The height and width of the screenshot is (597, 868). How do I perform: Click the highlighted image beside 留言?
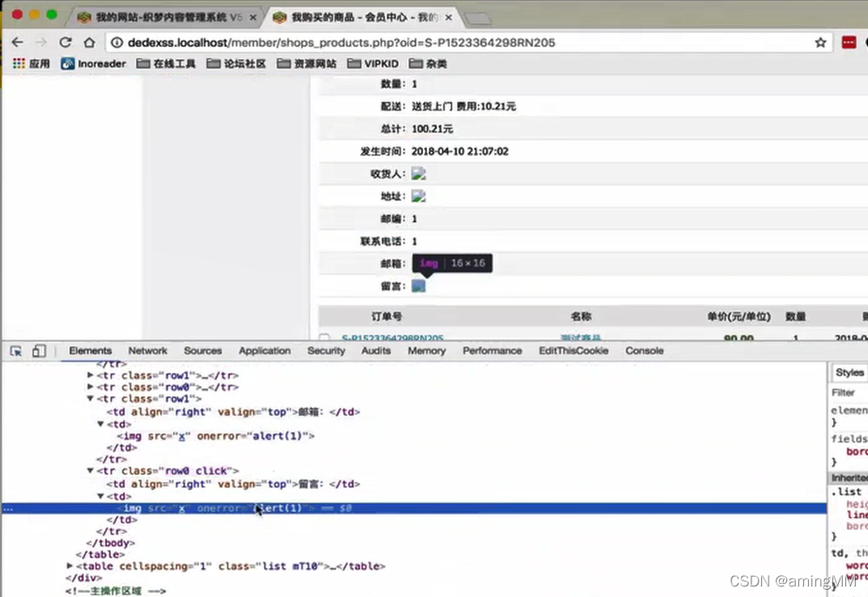418,286
